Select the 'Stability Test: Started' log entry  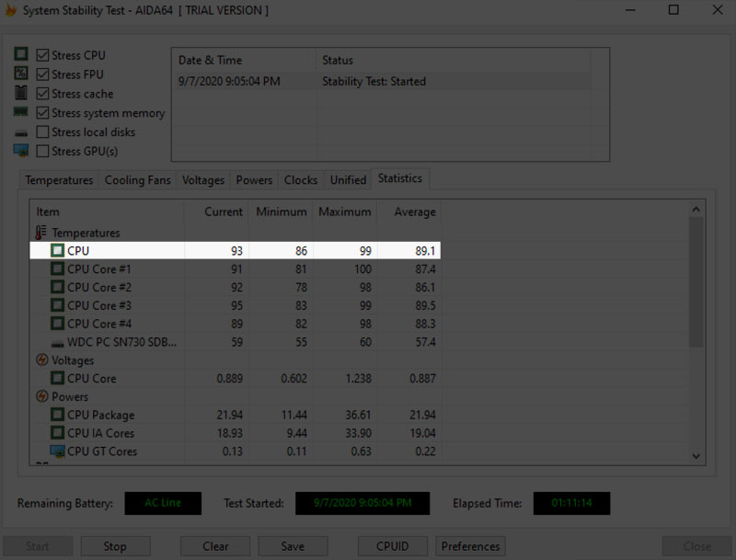tap(374, 82)
